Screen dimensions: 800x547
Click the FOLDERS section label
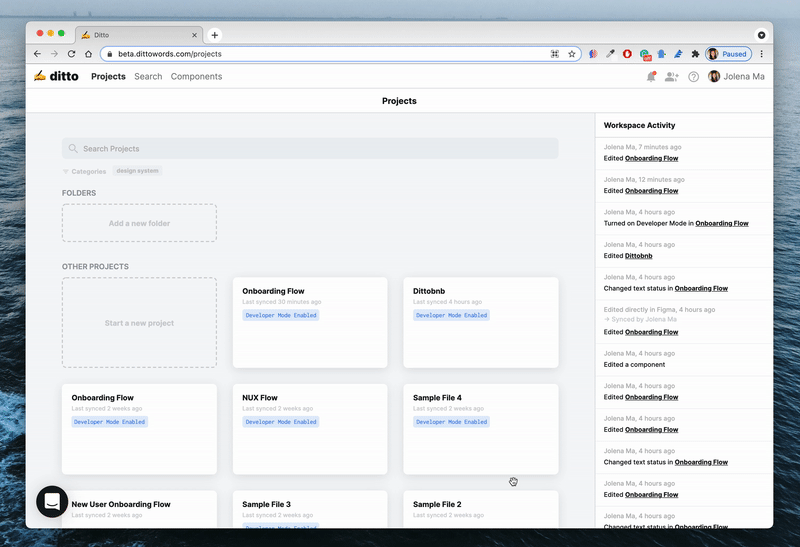[x=79, y=193]
